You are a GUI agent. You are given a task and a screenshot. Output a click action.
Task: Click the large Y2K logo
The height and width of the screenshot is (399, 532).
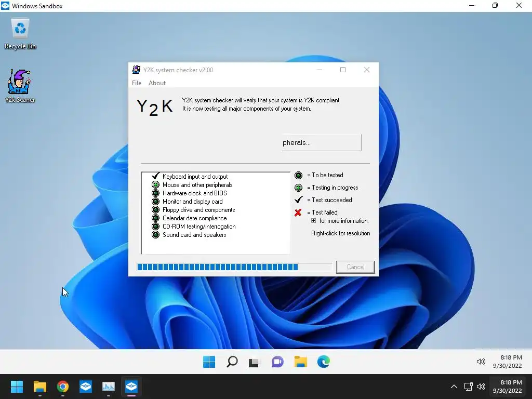pyautogui.click(x=155, y=107)
